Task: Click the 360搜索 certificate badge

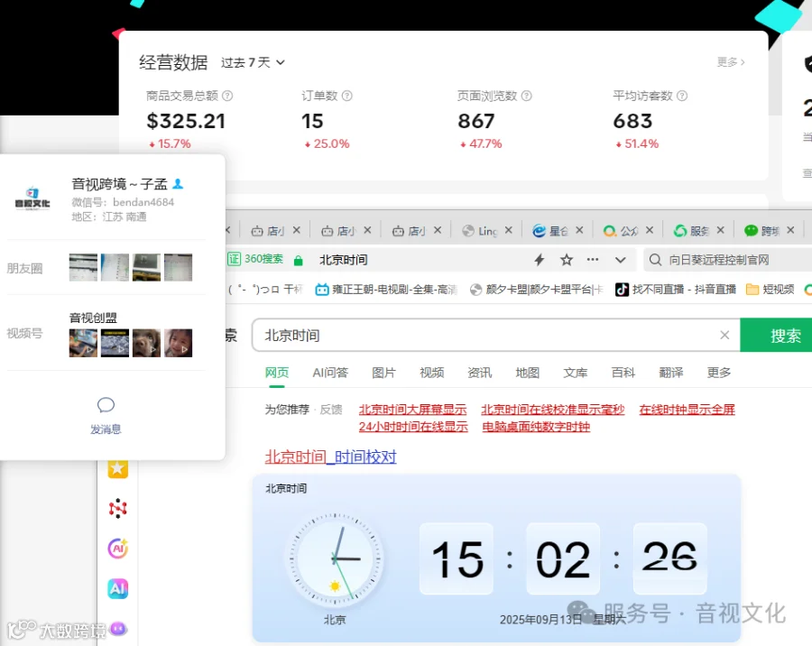Action: tap(255, 259)
